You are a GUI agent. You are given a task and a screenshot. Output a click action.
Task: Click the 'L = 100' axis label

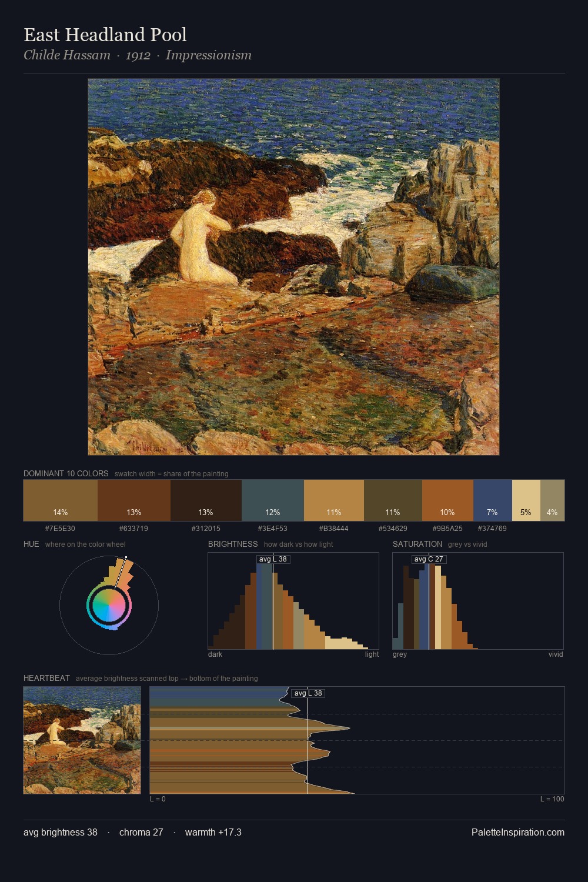(x=552, y=799)
